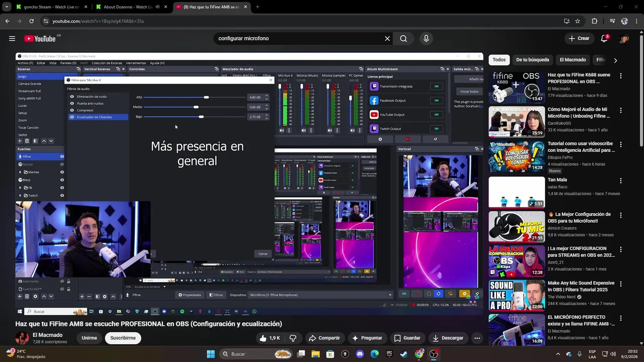Screen dimensions: 644x362
Task: Open Epic Games launcher from taskbar
Action: click(389, 354)
